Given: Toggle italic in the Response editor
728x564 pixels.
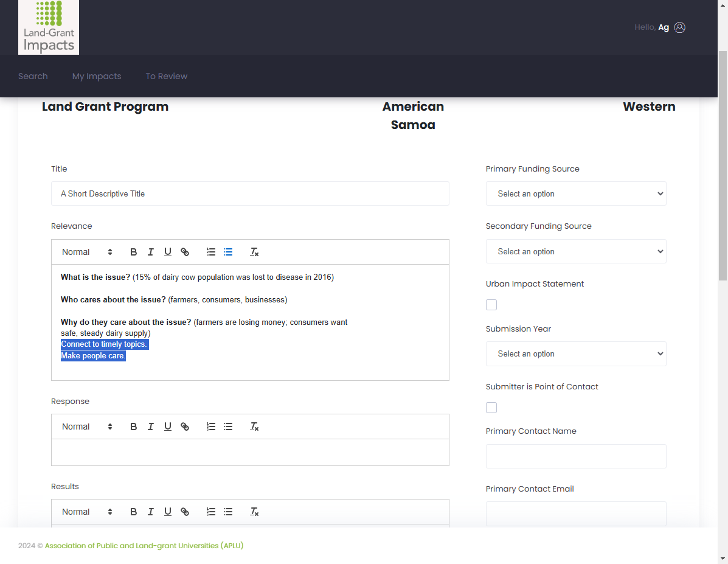Looking at the screenshot, I should (150, 426).
